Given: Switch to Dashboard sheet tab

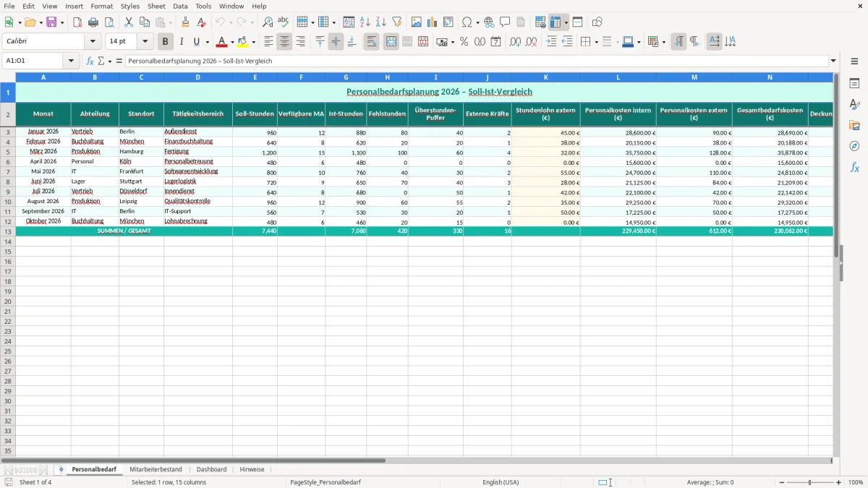Looking at the screenshot, I should coord(211,469).
